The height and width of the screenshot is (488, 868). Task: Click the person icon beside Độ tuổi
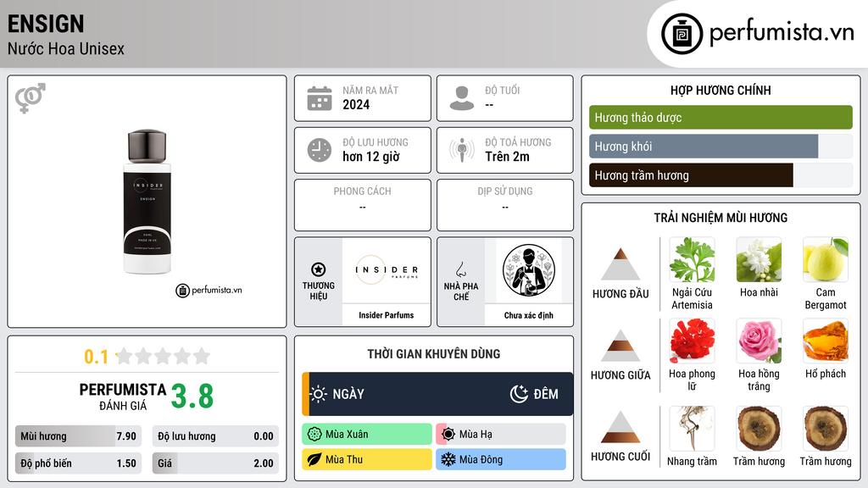click(462, 98)
